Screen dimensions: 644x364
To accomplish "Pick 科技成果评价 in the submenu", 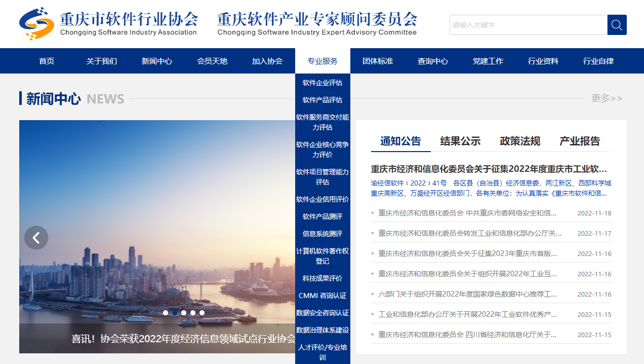I will click(x=323, y=278).
